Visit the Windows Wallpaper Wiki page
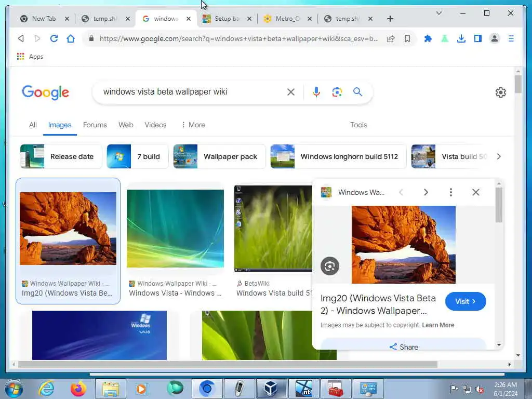 coord(465,301)
